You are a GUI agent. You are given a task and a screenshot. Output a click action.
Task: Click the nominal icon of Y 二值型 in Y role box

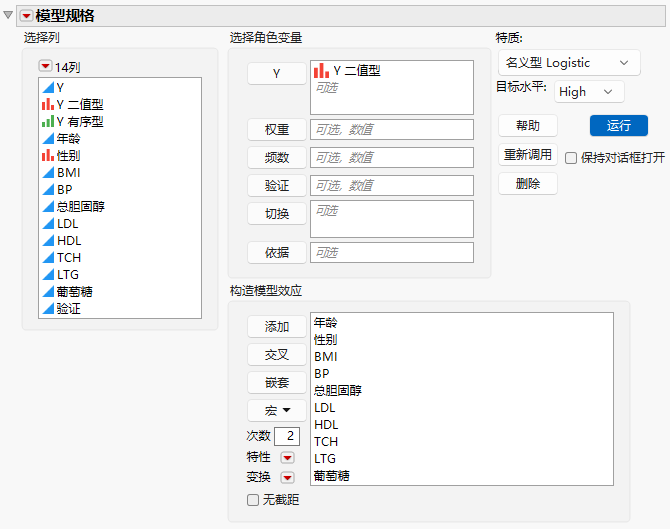pos(321,71)
